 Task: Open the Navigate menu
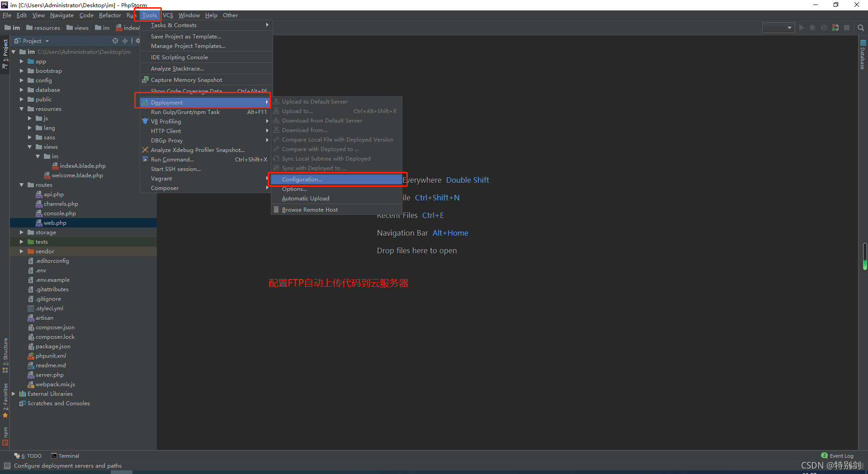(61, 15)
